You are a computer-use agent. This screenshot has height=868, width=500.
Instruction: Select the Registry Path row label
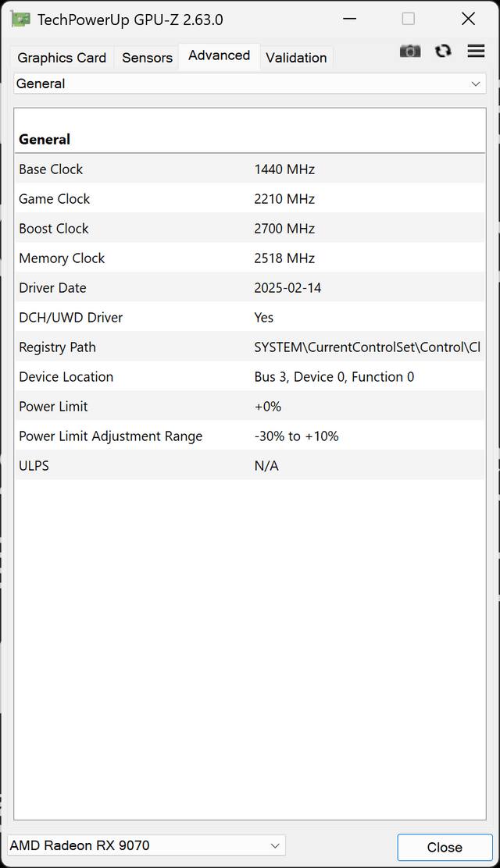[58, 347]
